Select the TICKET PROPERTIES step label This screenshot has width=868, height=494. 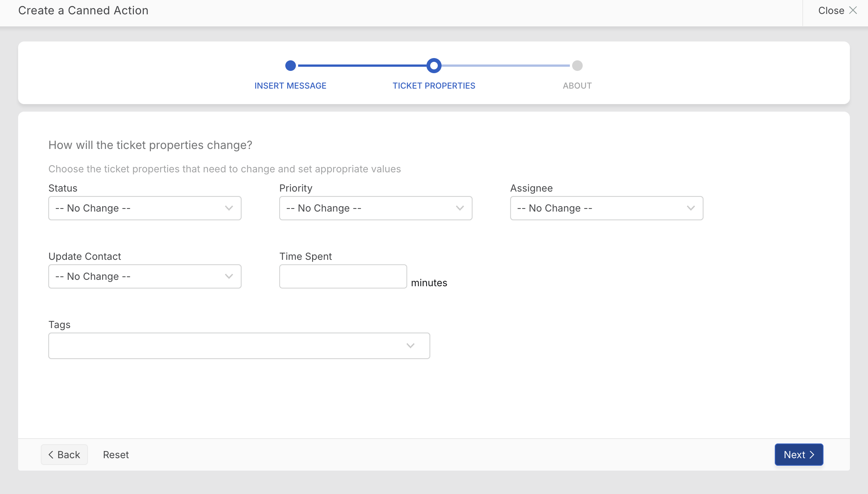(434, 86)
